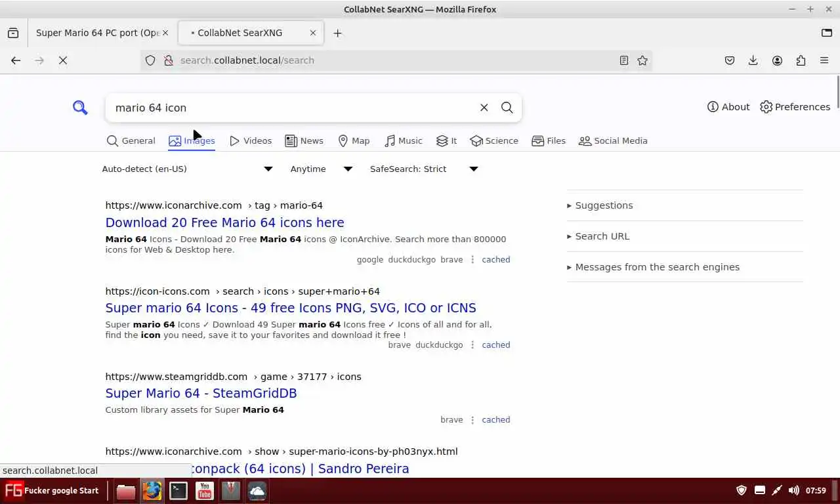Open the Anytime time range dropdown
Viewport: 840px width, 504px height.
[322, 169]
